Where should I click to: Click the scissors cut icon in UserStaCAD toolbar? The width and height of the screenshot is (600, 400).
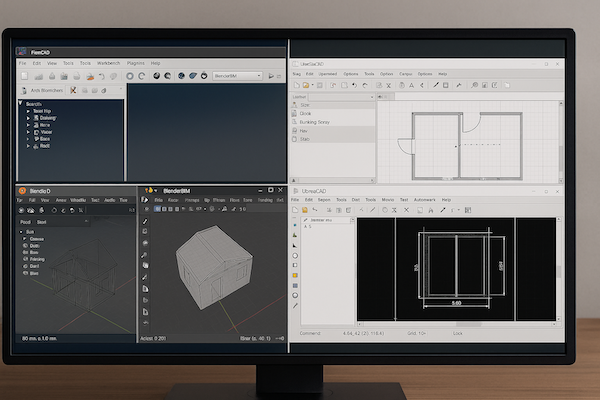click(388, 85)
